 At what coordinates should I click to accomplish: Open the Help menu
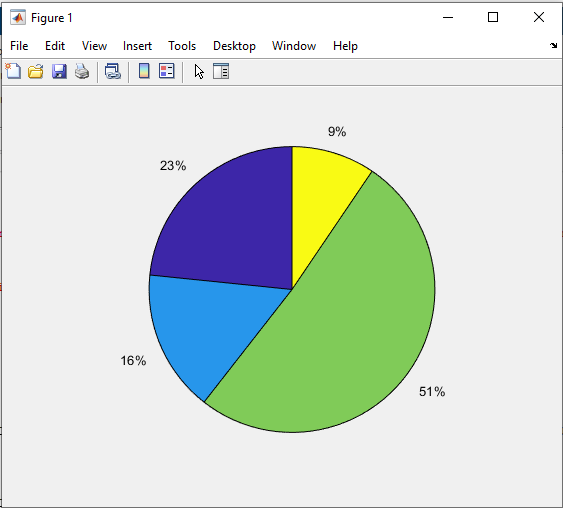tap(345, 46)
